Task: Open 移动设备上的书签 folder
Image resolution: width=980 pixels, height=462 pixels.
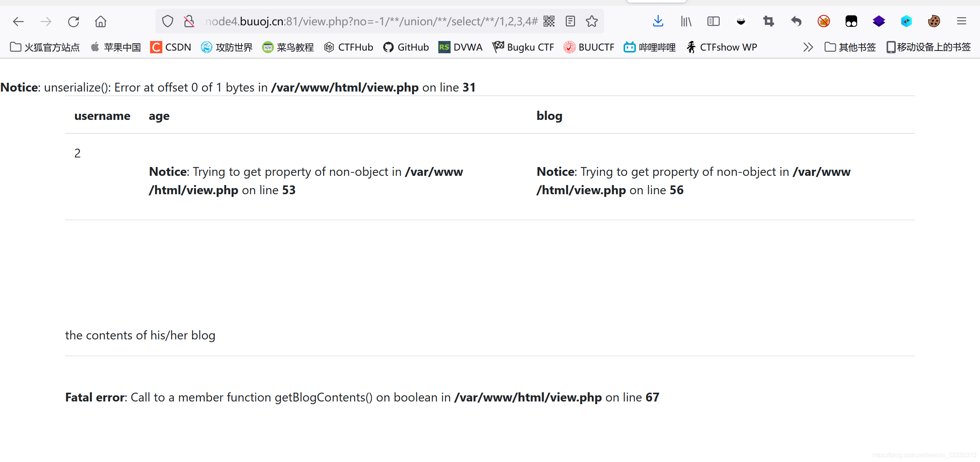Action: coord(929,48)
